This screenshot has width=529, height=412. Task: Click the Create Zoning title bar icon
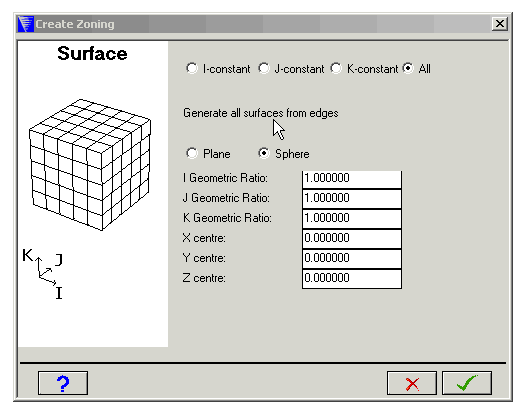click(x=26, y=24)
